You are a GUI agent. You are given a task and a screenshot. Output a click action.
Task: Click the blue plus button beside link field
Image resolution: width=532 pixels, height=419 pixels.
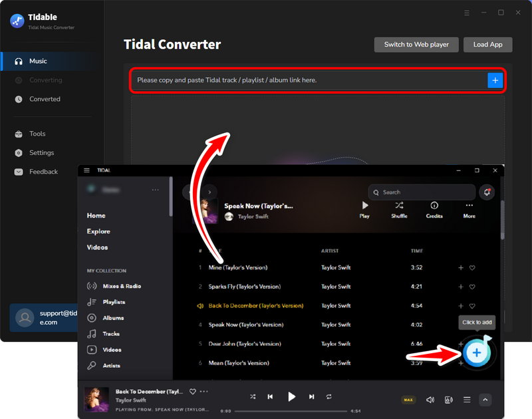click(495, 80)
